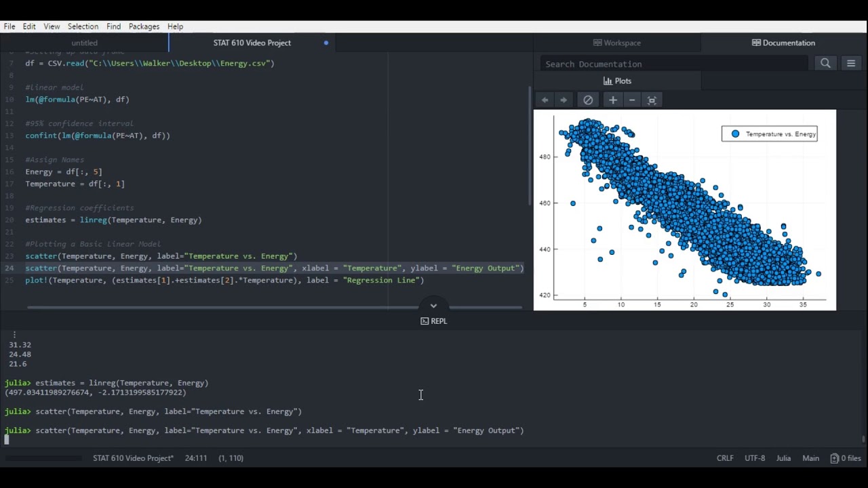868x488 pixels.
Task: Click the Main module indicator
Action: (810, 458)
